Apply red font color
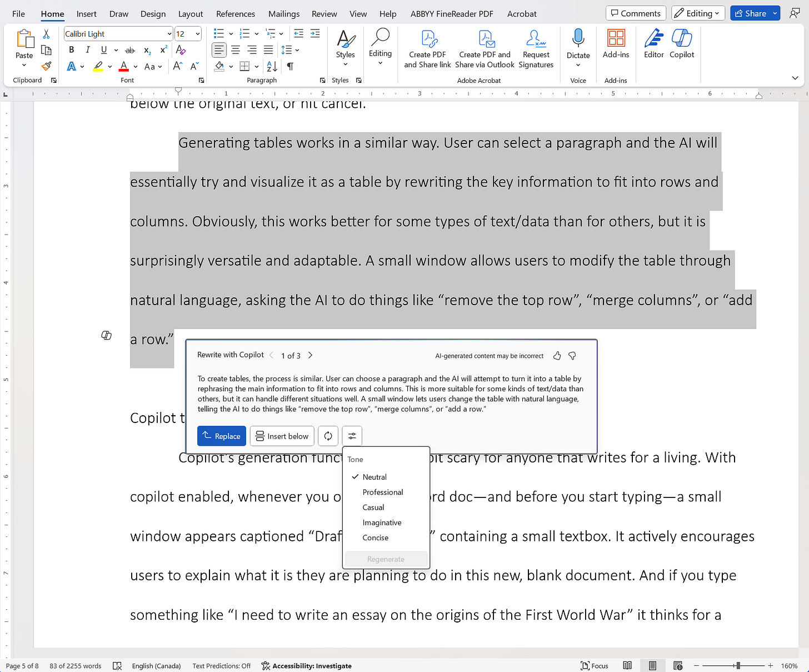This screenshot has height=672, width=809. 124,66
